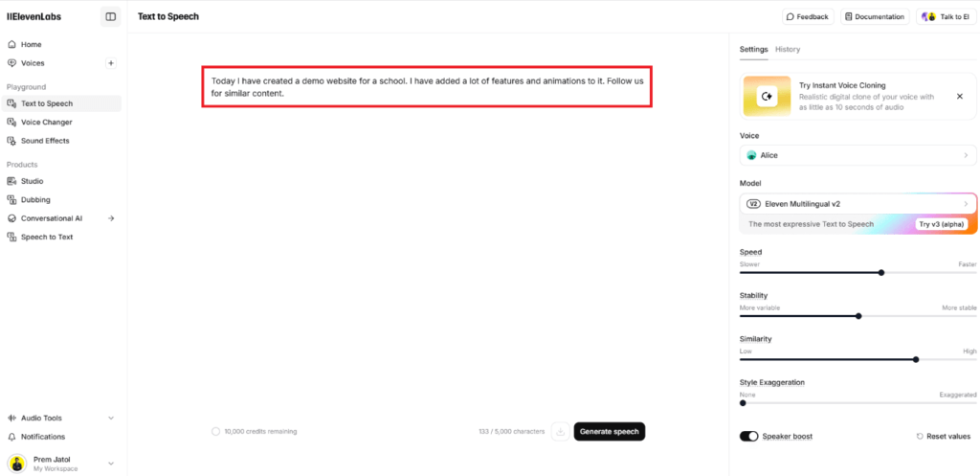Switch to the History tab
The width and height of the screenshot is (980, 476).
(x=788, y=50)
